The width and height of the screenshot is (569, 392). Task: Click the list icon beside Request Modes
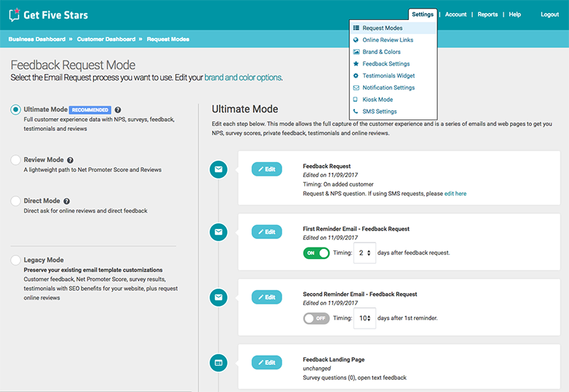[x=356, y=28]
